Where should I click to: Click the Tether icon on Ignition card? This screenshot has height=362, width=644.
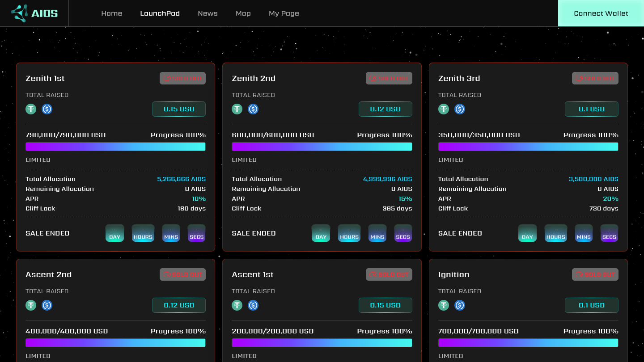click(444, 305)
